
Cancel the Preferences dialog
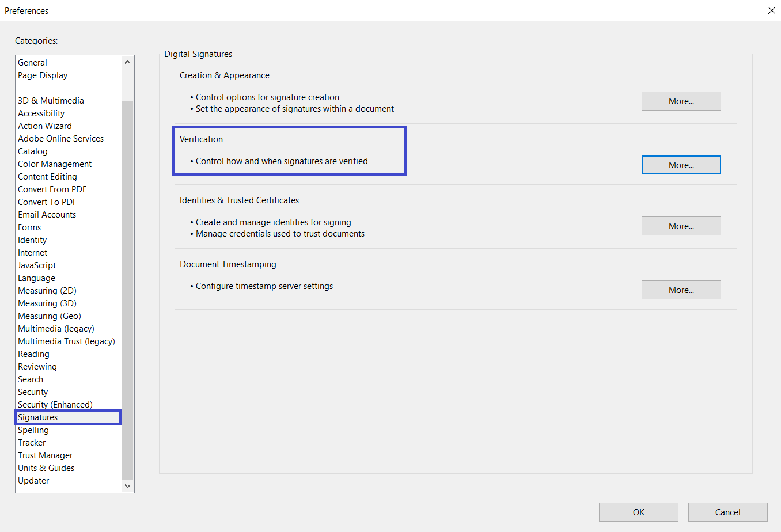(x=727, y=512)
